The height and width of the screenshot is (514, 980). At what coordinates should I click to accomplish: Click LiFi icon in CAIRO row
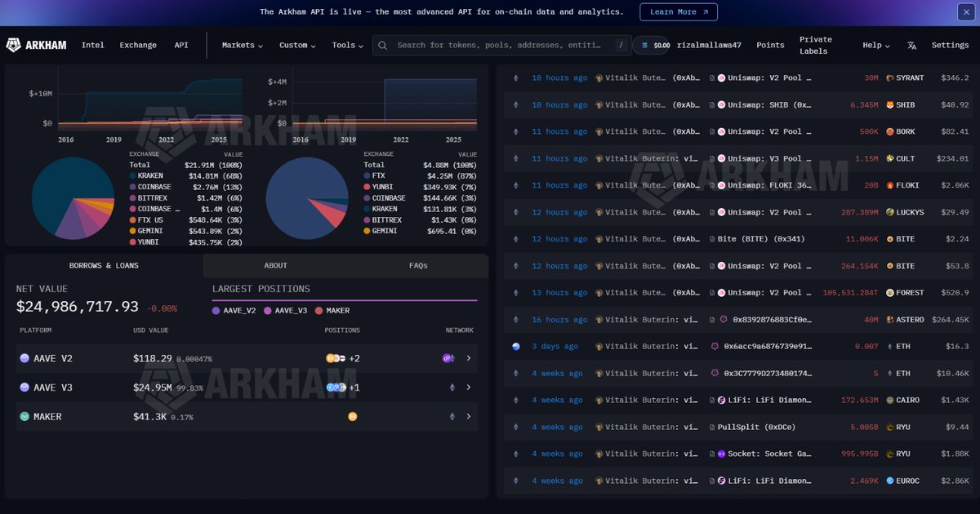pyautogui.click(x=721, y=401)
